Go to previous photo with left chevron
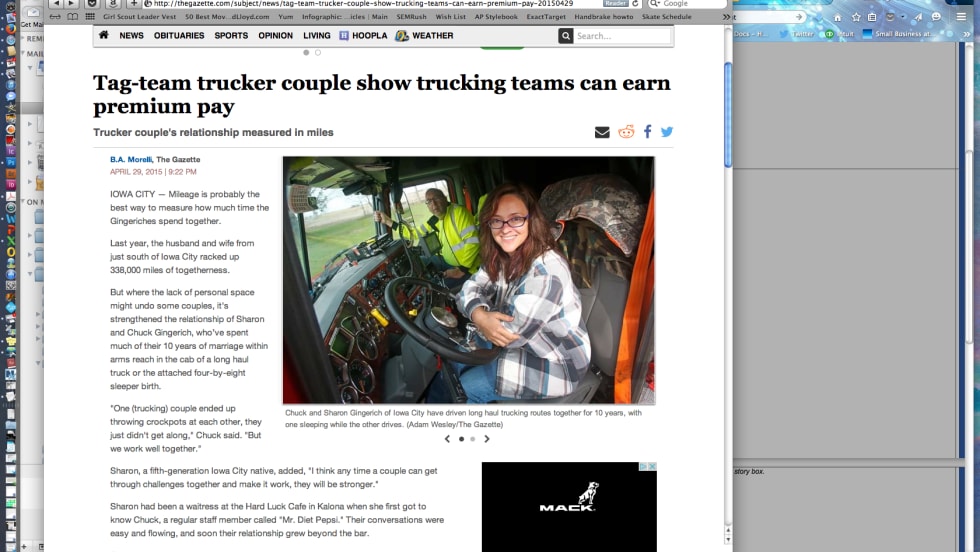The image size is (980, 552). (447, 439)
